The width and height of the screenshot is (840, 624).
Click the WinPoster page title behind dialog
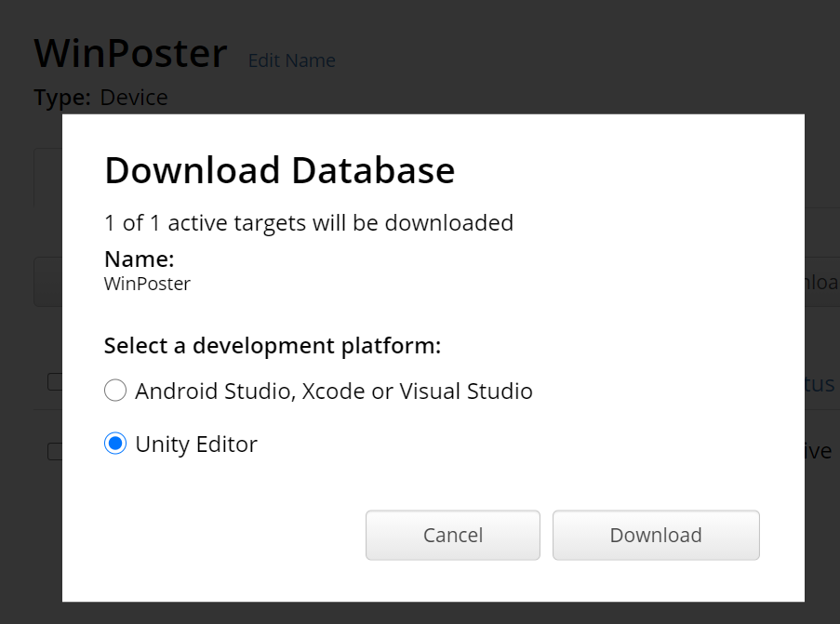tap(131, 53)
